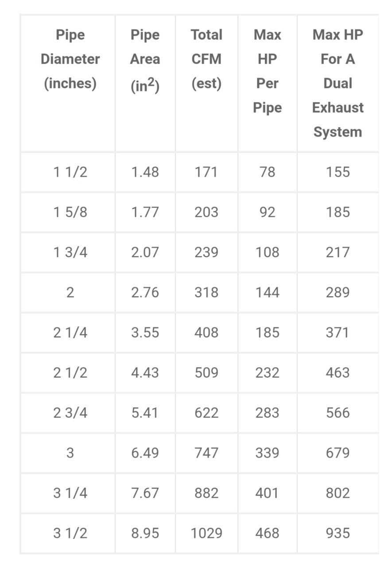Select the 1.48 pipe area cell
The width and height of the screenshot is (392, 567).
coord(145,172)
